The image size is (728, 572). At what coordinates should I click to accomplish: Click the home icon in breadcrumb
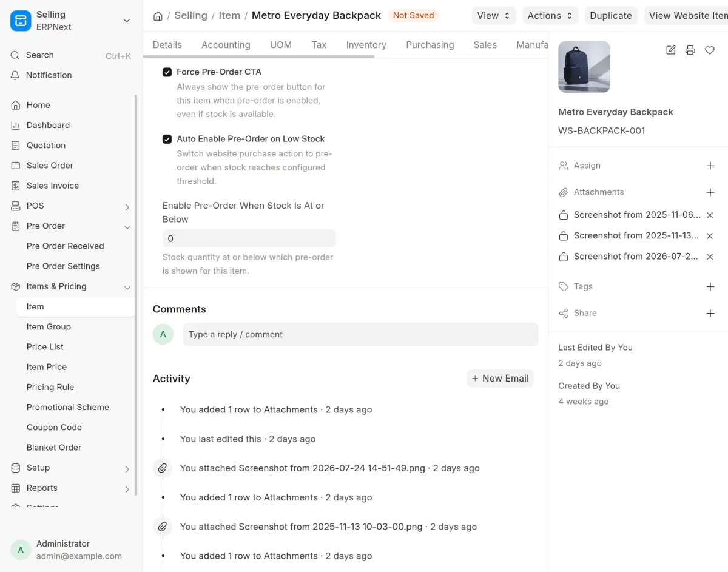158,16
